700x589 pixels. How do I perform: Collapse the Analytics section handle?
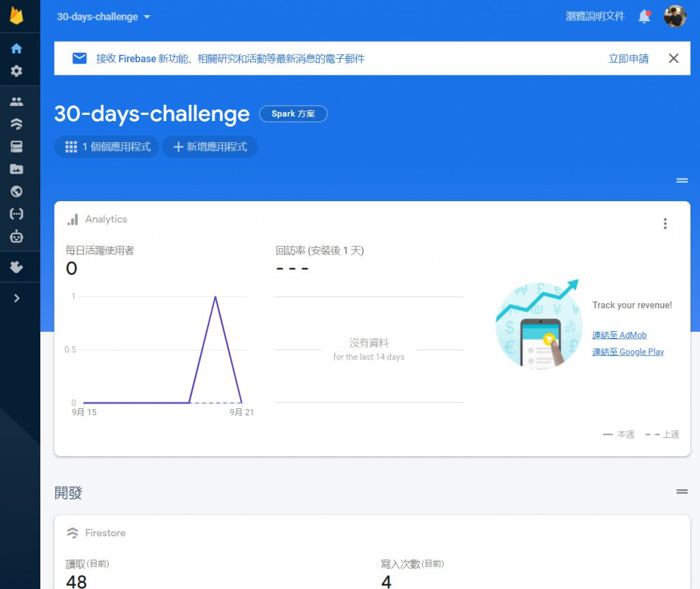pos(682,181)
